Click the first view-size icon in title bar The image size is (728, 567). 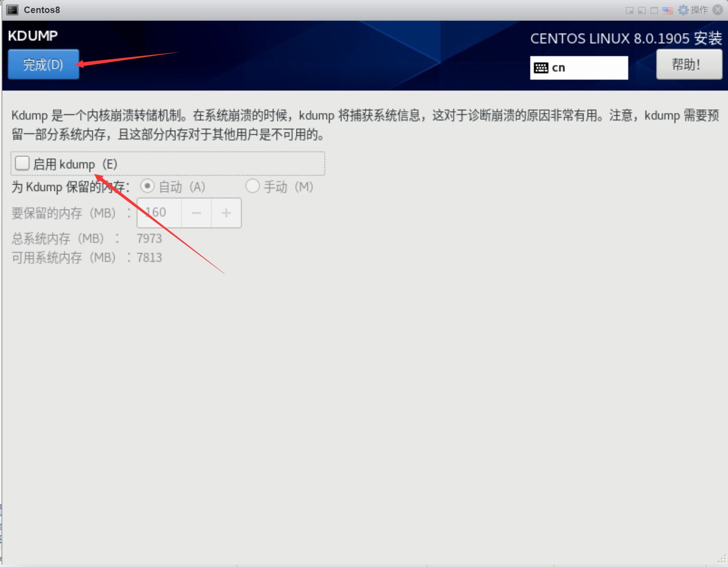tap(630, 10)
